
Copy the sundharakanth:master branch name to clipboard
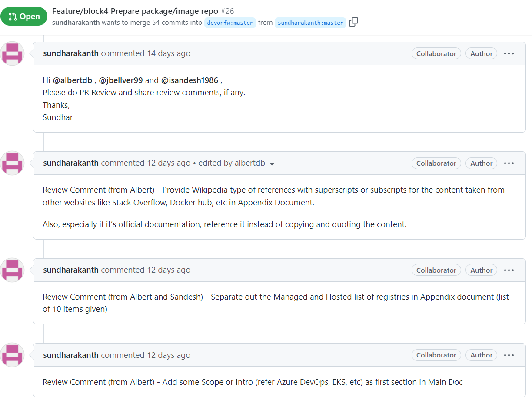353,22
